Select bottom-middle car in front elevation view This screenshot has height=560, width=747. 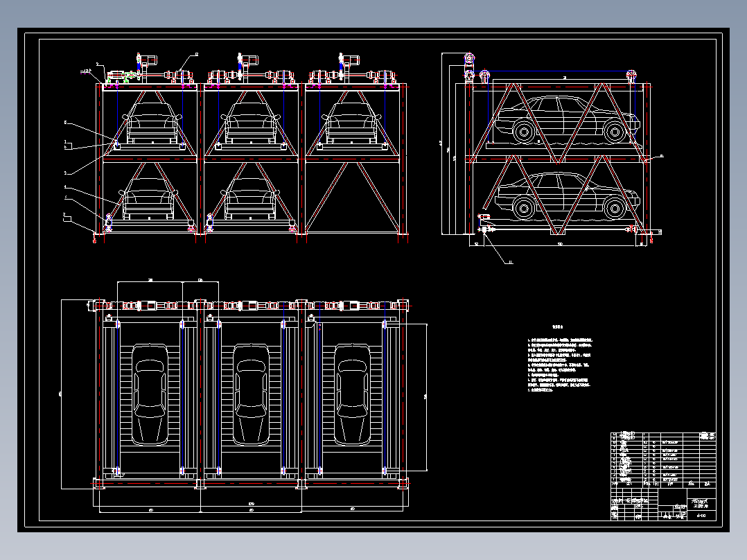[x=250, y=199]
